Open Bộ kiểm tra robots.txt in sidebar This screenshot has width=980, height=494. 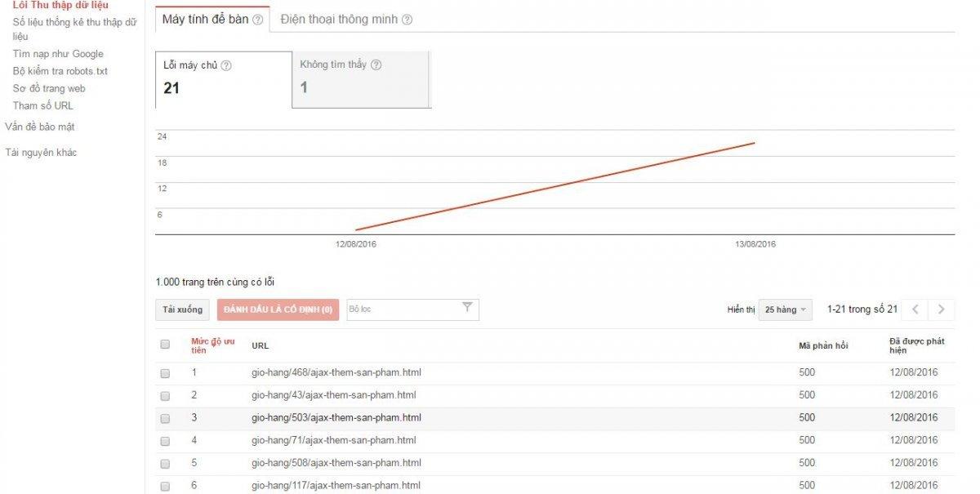pyautogui.click(x=60, y=71)
